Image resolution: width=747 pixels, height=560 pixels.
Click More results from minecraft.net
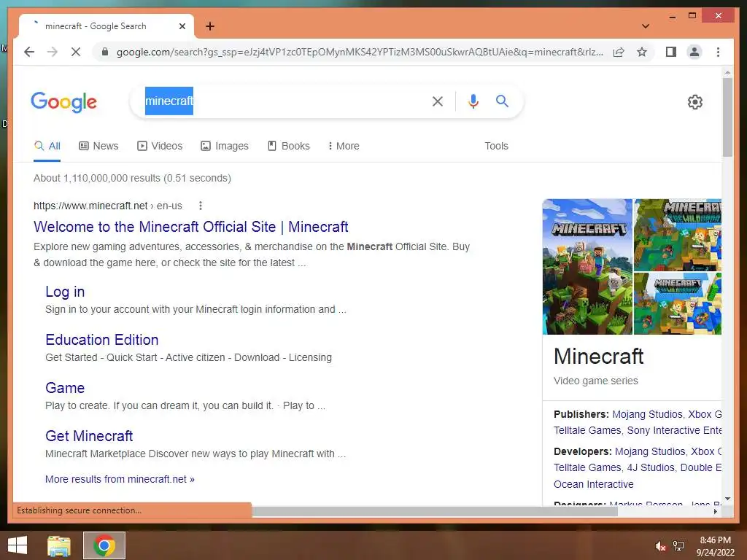[120, 479]
